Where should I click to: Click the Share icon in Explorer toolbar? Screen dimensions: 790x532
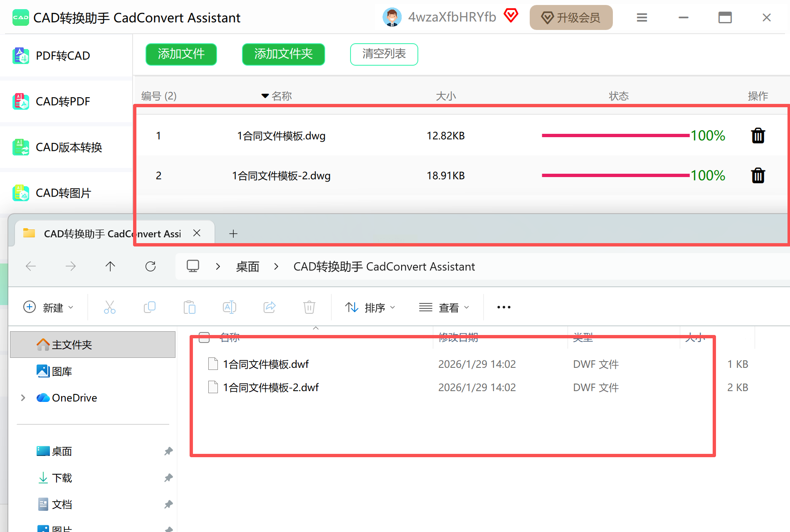pyautogui.click(x=269, y=307)
